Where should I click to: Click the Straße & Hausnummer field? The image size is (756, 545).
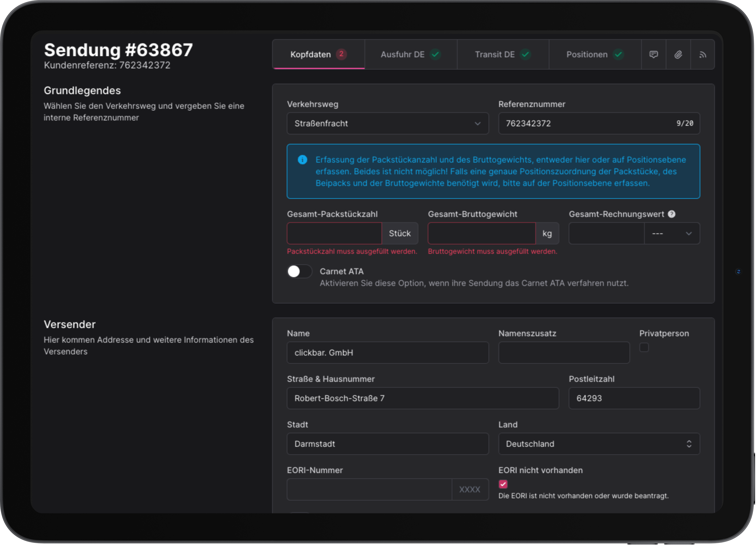point(423,398)
